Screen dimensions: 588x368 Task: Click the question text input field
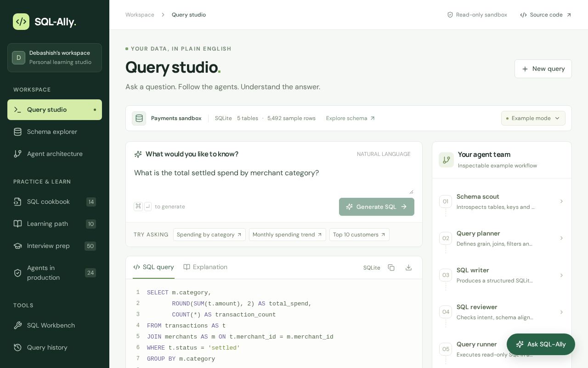(273, 179)
